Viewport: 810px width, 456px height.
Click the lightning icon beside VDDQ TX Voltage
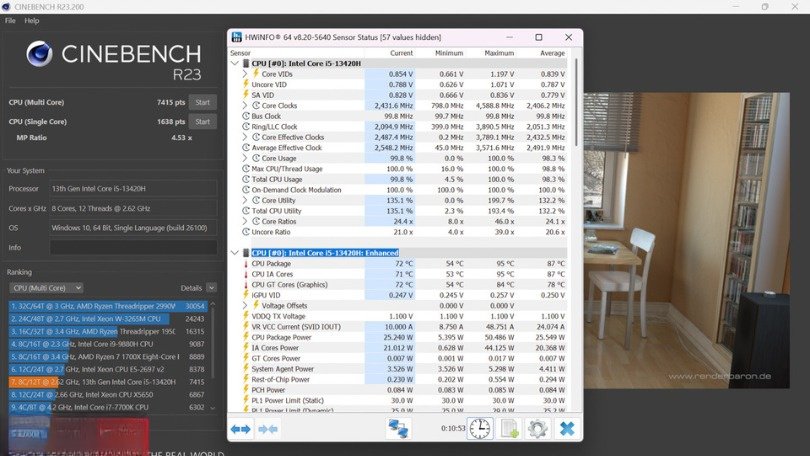[246, 316]
